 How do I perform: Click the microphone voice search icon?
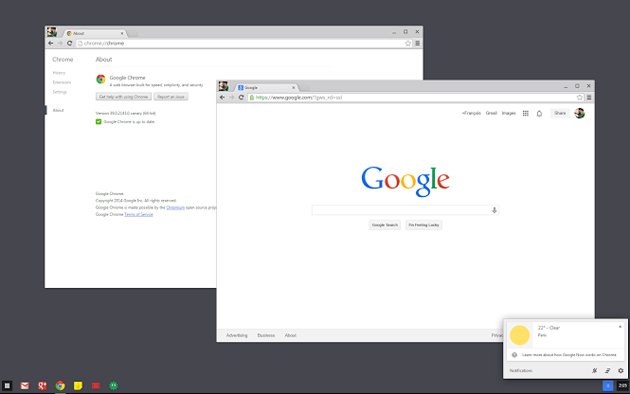point(494,210)
